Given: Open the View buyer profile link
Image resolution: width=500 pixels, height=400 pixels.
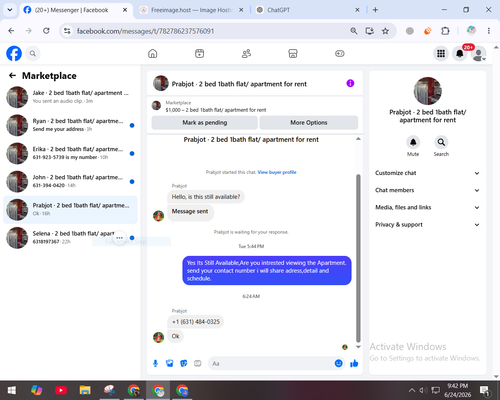Looking at the screenshot, I should [277, 172].
